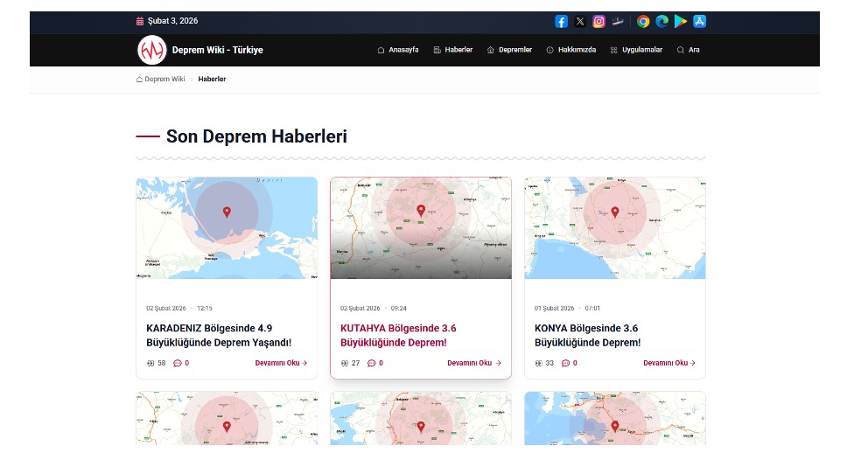This screenshot has height=467, width=868.
Task: Open Hakkımızda page from navbar
Action: (570, 50)
